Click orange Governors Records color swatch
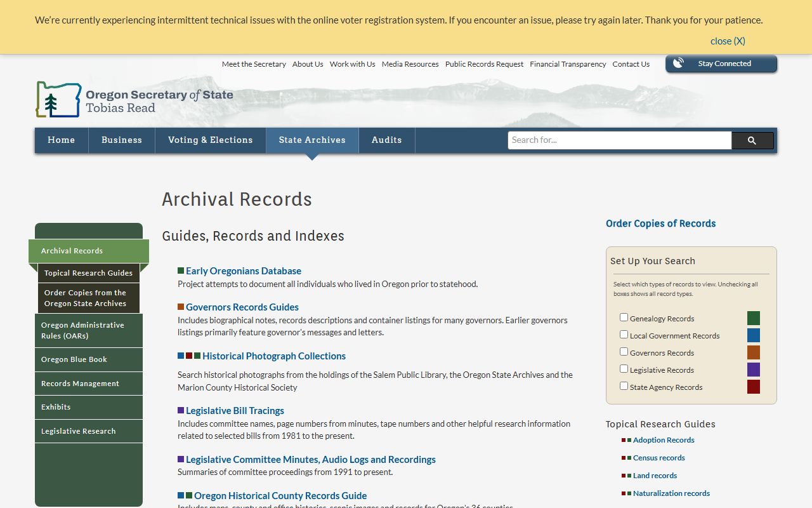 click(x=754, y=352)
